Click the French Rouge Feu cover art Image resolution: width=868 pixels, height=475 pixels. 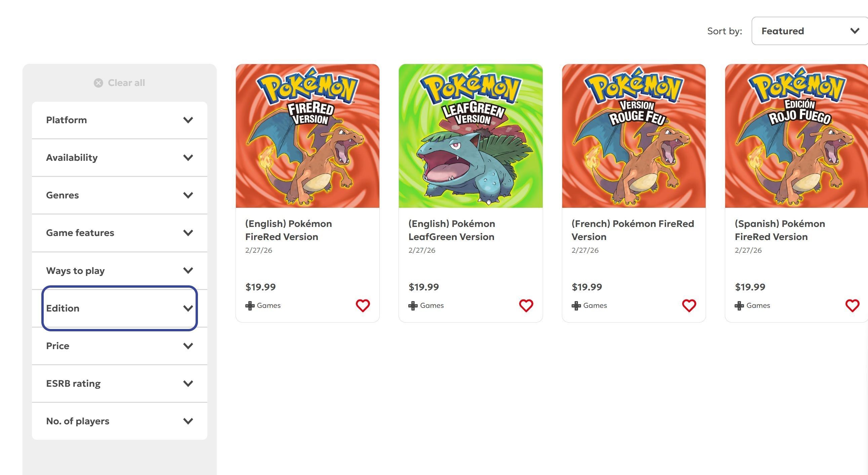(633, 136)
